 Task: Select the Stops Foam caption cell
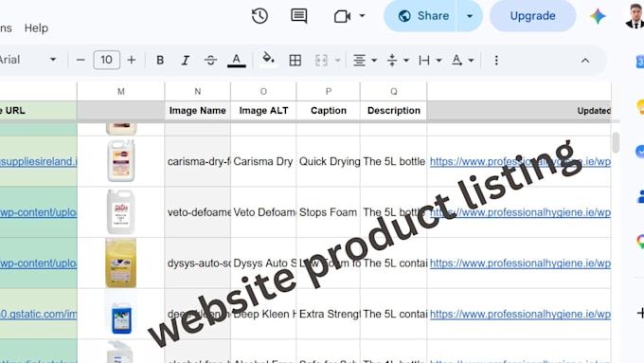tap(329, 212)
